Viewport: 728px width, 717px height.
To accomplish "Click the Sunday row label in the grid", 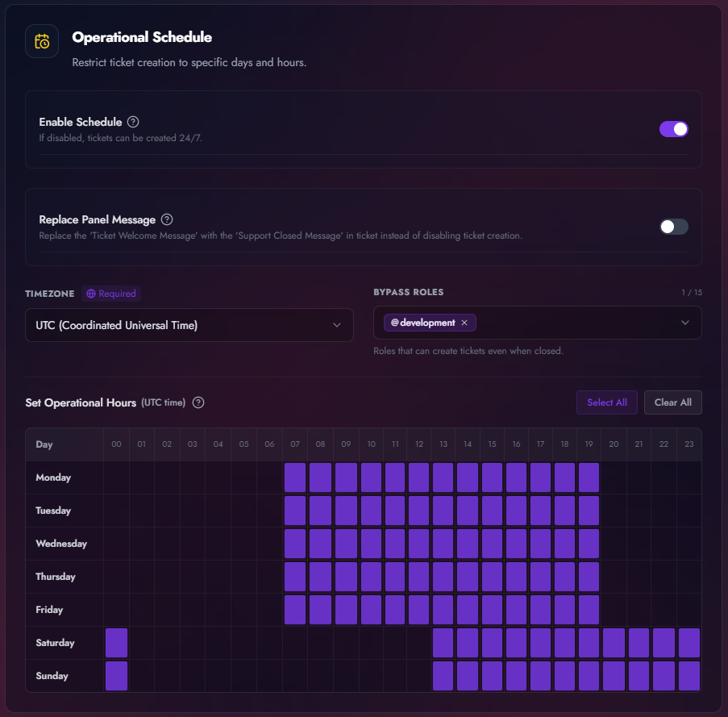I will (x=52, y=676).
